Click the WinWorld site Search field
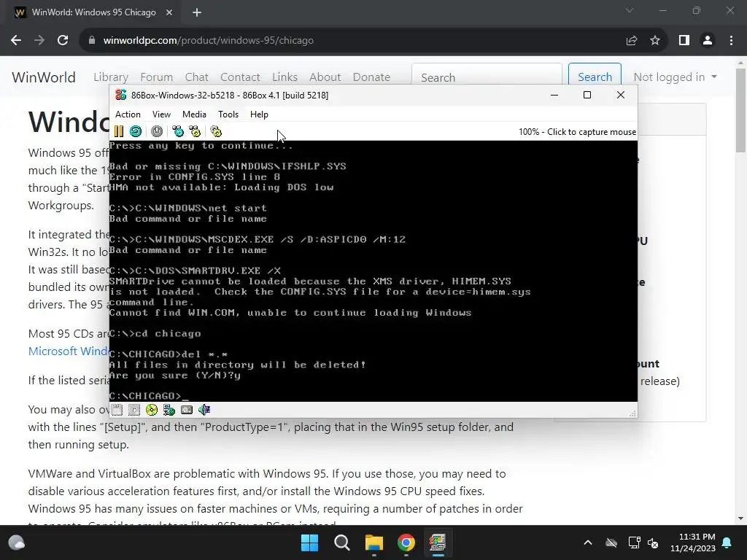 point(487,77)
